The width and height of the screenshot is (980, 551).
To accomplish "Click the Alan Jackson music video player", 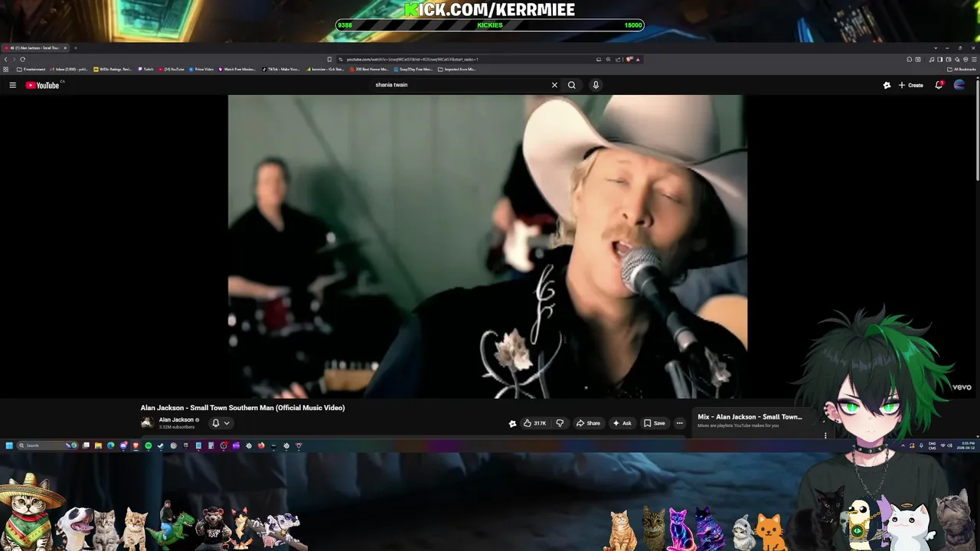I will [x=488, y=246].
